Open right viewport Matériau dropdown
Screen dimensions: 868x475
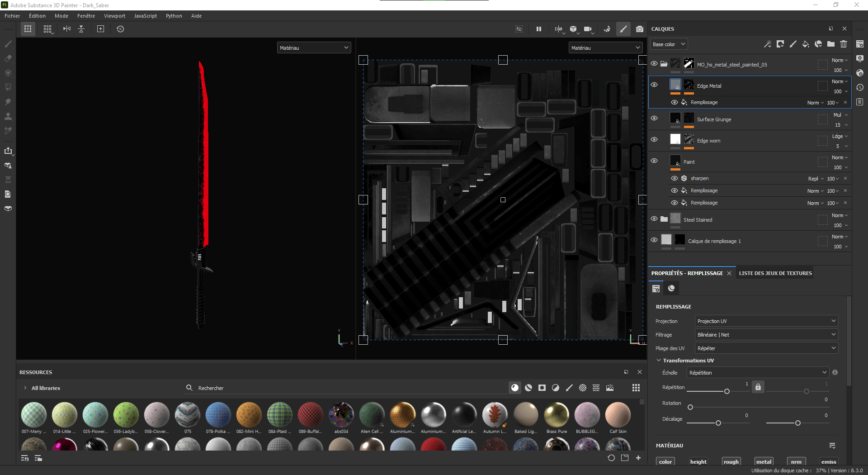coord(605,47)
